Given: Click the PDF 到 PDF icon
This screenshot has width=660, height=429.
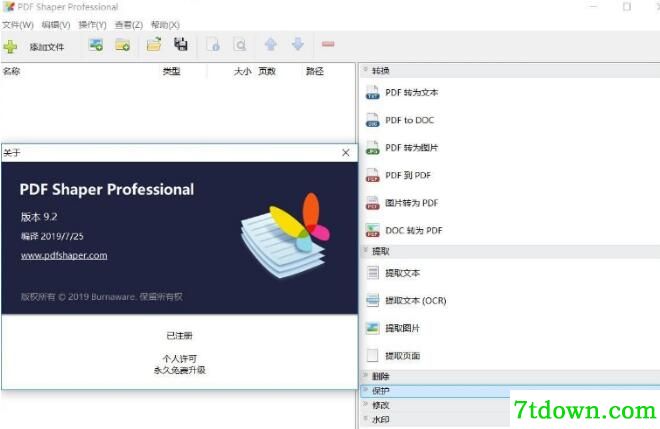Looking at the screenshot, I should tap(373, 175).
